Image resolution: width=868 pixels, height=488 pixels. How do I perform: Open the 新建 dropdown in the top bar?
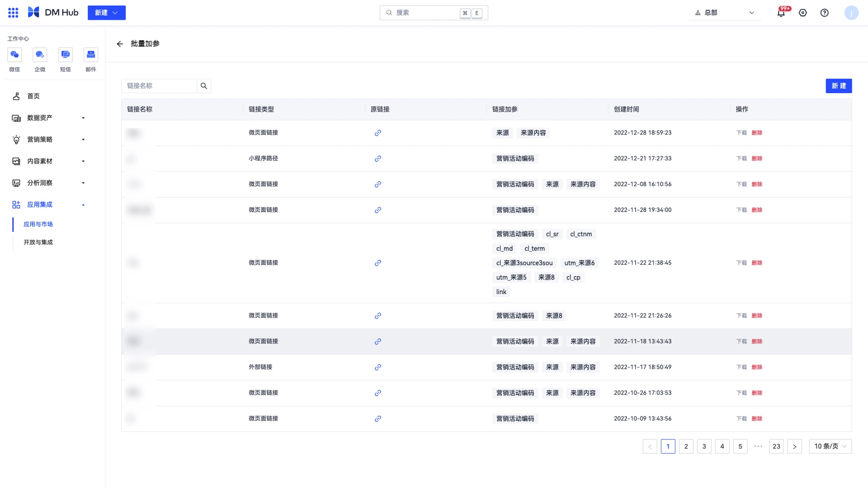click(x=107, y=13)
